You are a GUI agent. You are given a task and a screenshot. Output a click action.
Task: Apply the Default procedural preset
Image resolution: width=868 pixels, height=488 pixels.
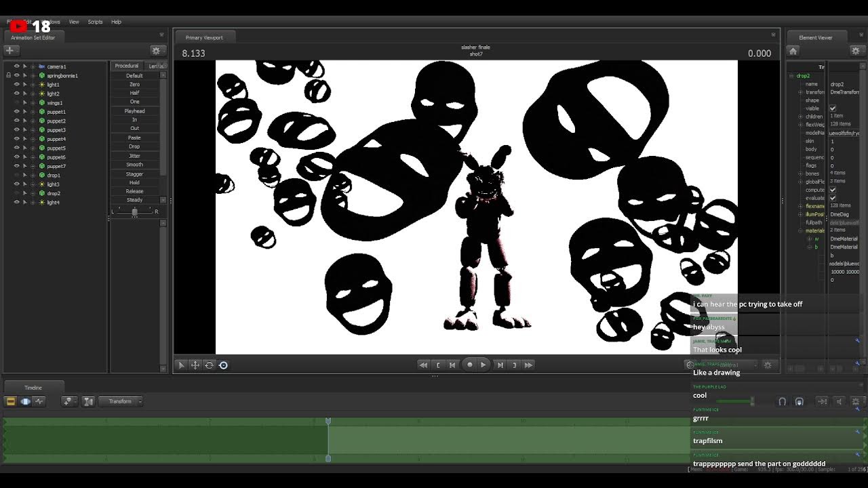(134, 75)
